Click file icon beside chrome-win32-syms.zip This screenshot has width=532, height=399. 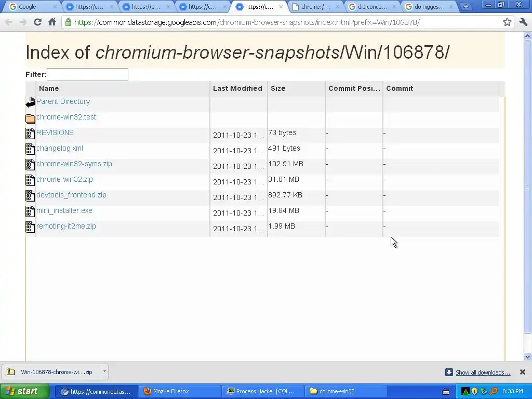[30, 165]
